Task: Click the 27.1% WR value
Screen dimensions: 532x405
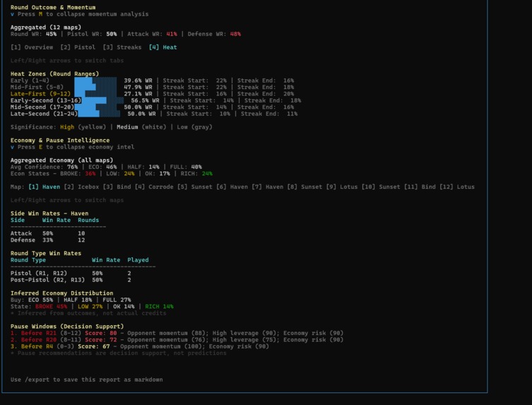Action: 138,94
